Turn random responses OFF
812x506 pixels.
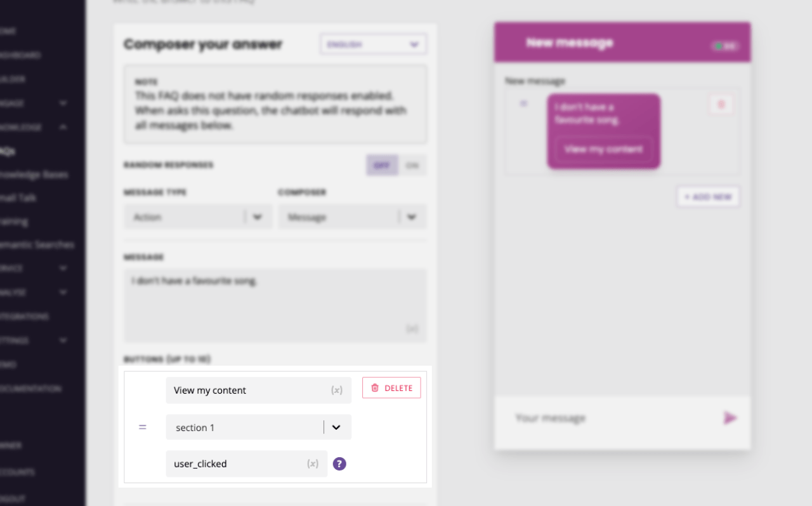pos(382,165)
